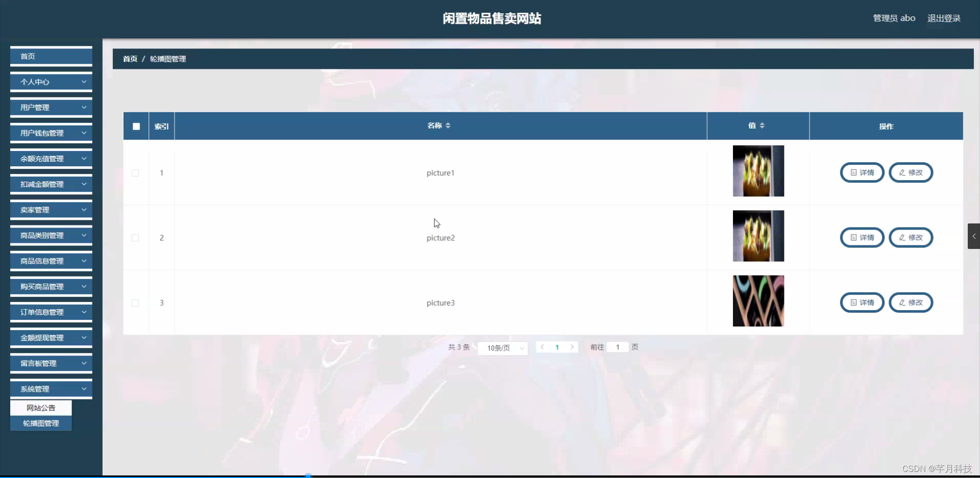This screenshot has width=980, height=478.
Task: Open 首页 from the sidebar
Action: [x=51, y=56]
